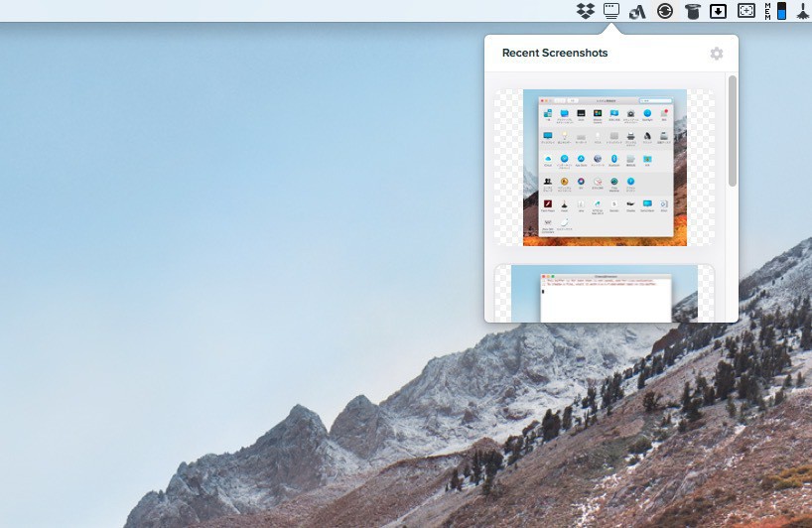Click the download arrow box menu bar icon

(719, 11)
